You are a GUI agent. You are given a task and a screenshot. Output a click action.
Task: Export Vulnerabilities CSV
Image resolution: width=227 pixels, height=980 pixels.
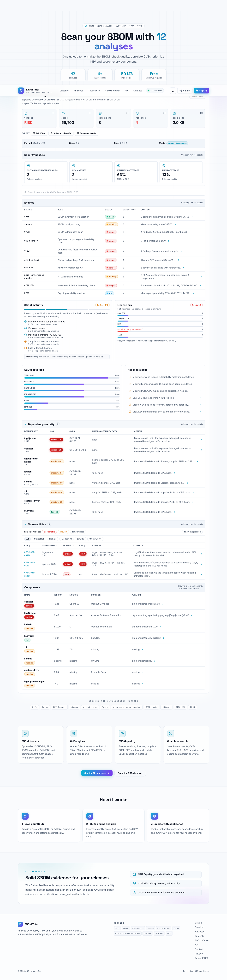(61, 133)
